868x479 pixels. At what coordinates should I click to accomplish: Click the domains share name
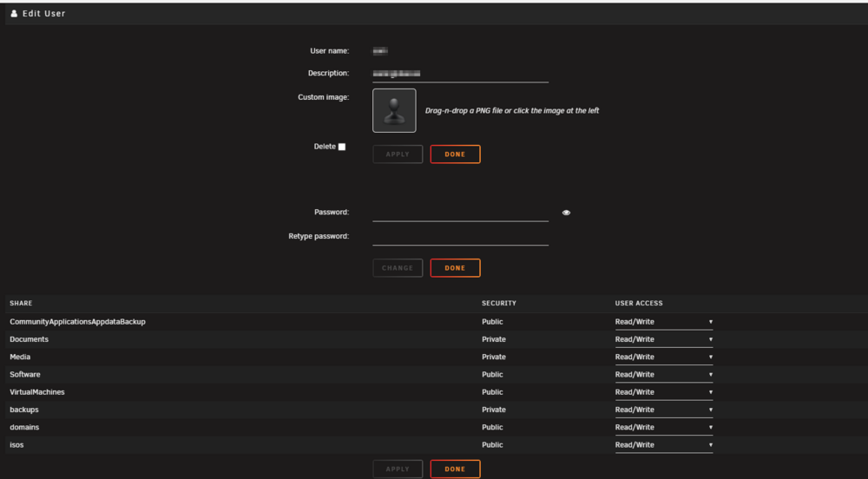pyautogui.click(x=24, y=428)
